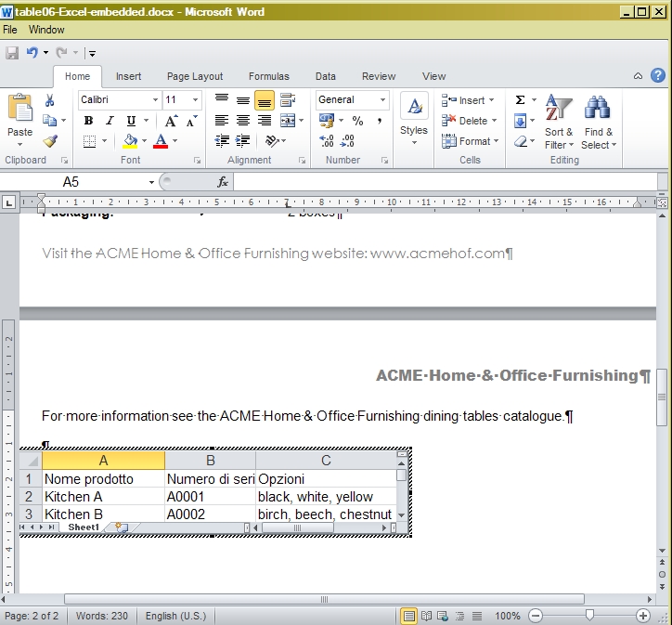672x625 pixels.
Task: Switch to the Page Layout tab
Action: coord(195,76)
